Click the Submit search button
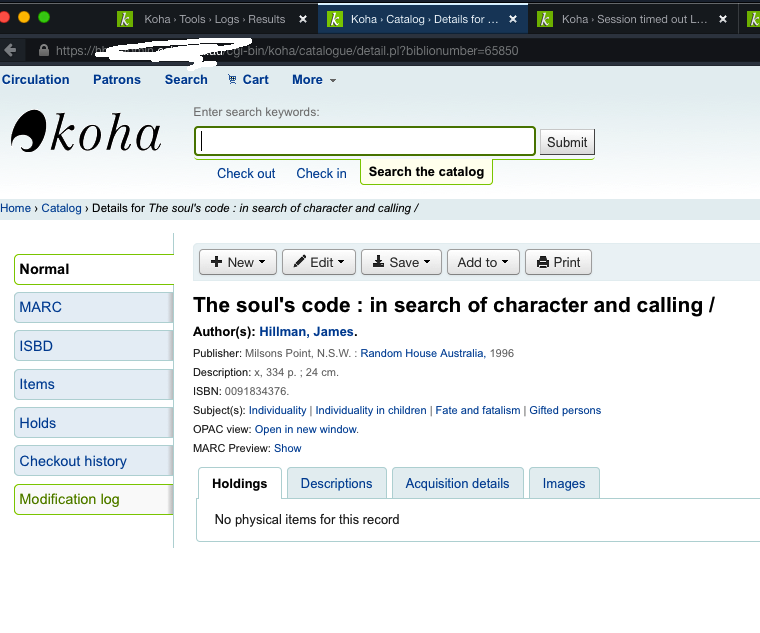Image resolution: width=760 pixels, height=633 pixels. 567,142
